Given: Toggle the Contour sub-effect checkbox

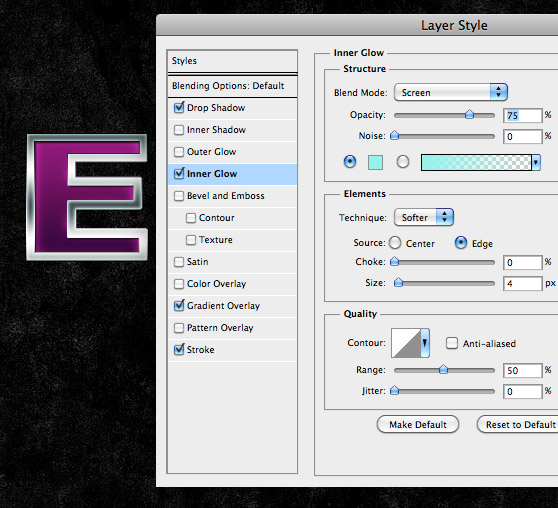Looking at the screenshot, I should pos(191,218).
